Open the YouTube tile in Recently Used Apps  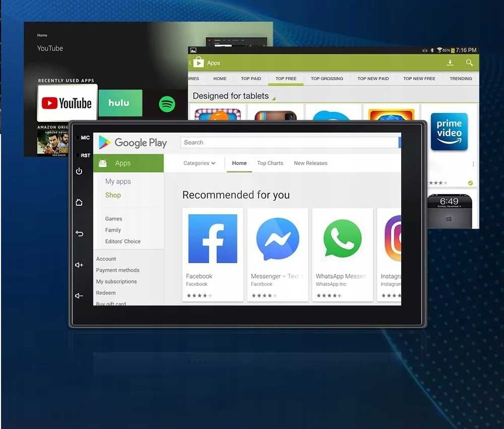67,103
